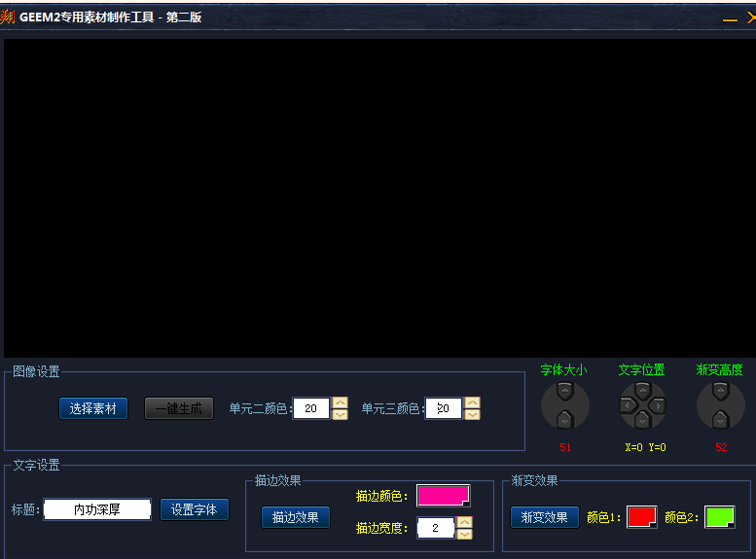Image resolution: width=756 pixels, height=559 pixels.
Task: Pick the red 颜色1 gradient swatch
Action: click(641, 517)
